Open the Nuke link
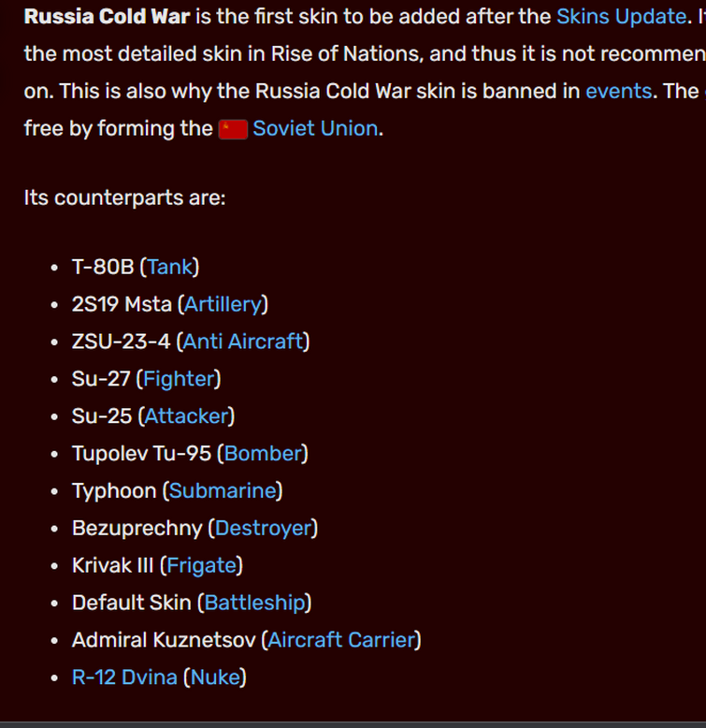Image resolution: width=706 pixels, height=728 pixels. click(x=215, y=677)
